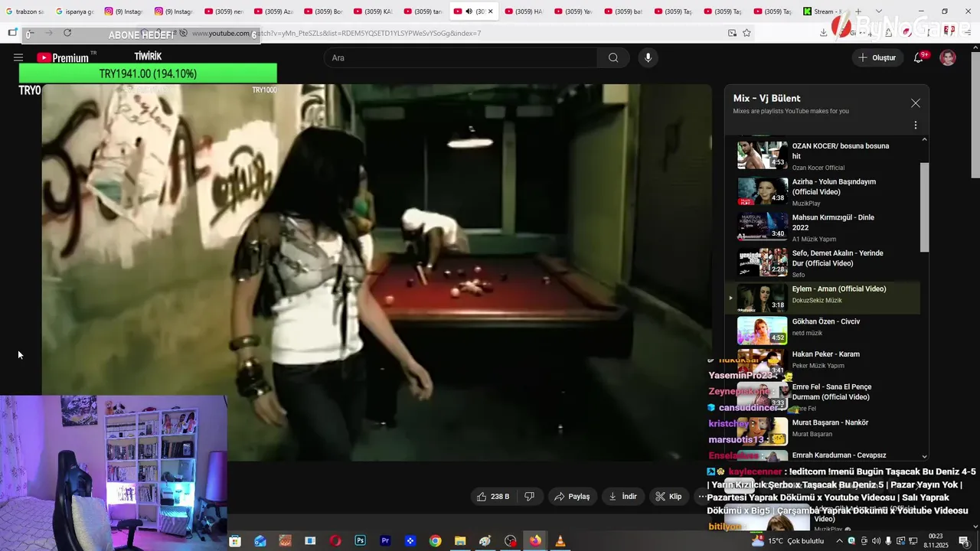Select 'Eylem - Aman (Official Video)' title

pos(839,289)
